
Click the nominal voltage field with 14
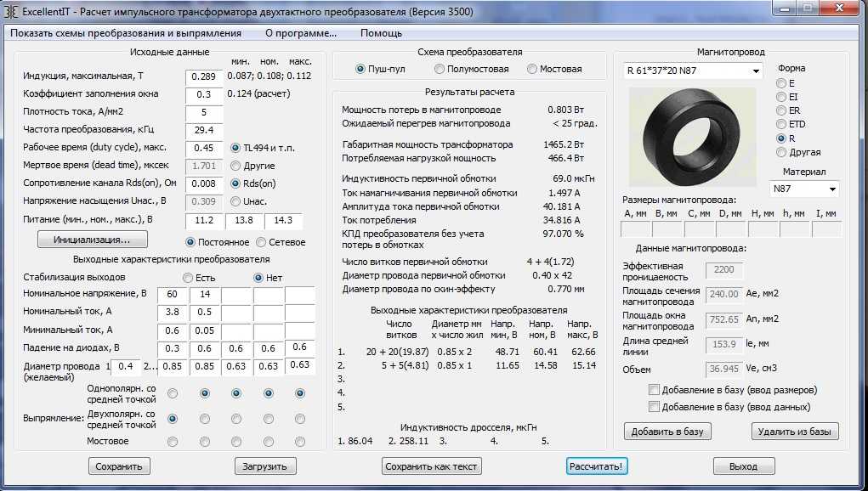205,295
